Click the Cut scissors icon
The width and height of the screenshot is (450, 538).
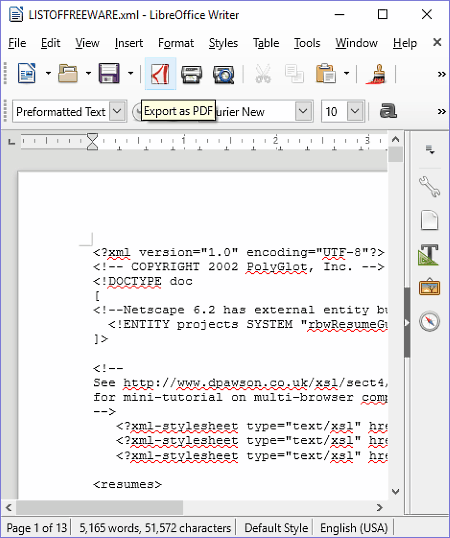tap(263, 74)
